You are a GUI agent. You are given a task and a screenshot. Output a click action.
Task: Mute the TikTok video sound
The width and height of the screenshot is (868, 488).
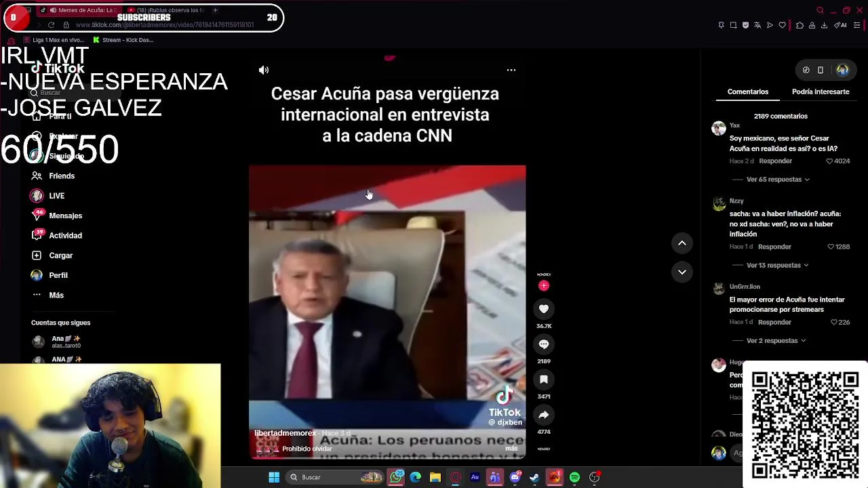click(x=264, y=70)
